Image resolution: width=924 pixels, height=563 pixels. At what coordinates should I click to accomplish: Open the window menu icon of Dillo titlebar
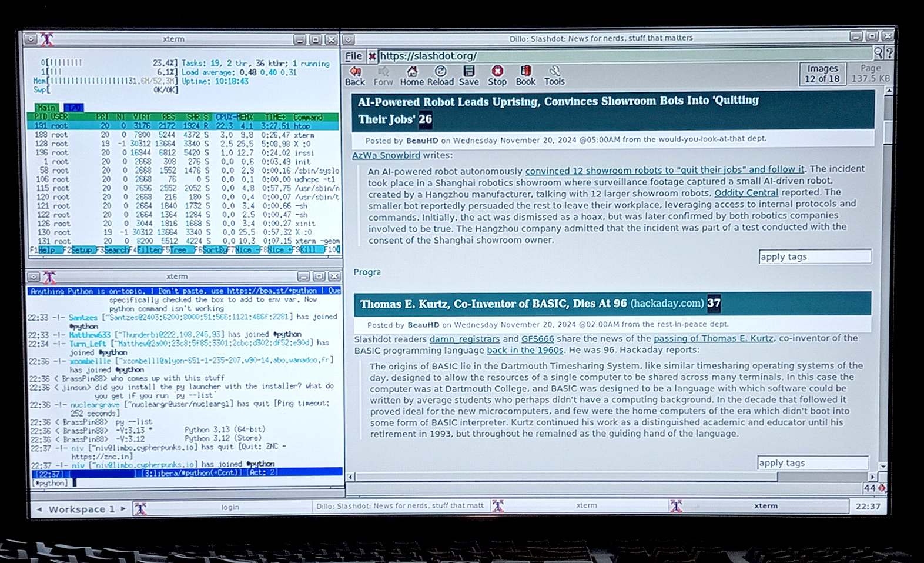pos(349,39)
